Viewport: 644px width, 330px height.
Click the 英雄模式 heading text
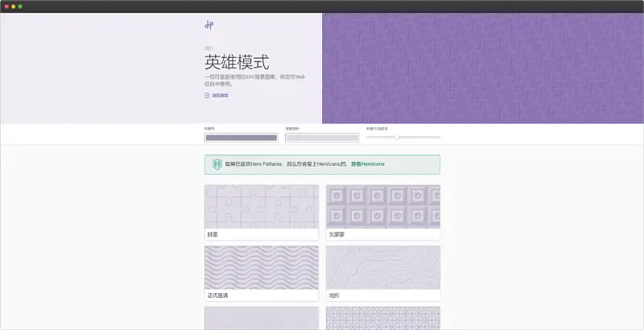point(237,63)
